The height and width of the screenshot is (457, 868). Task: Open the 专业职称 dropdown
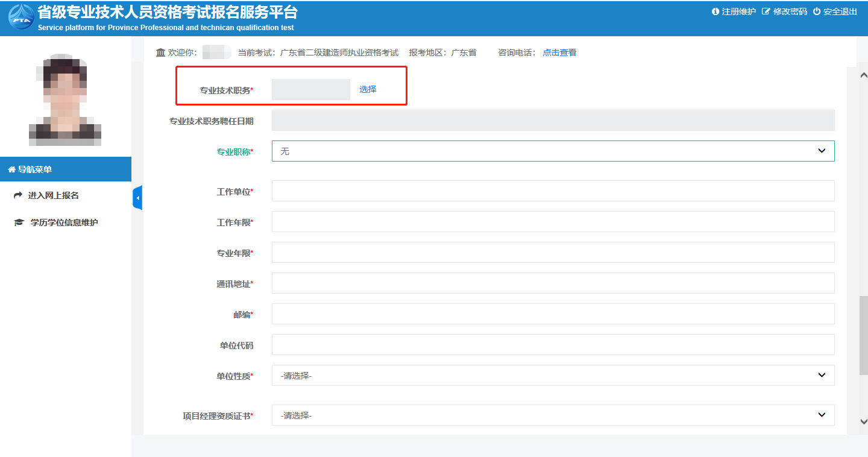point(553,151)
